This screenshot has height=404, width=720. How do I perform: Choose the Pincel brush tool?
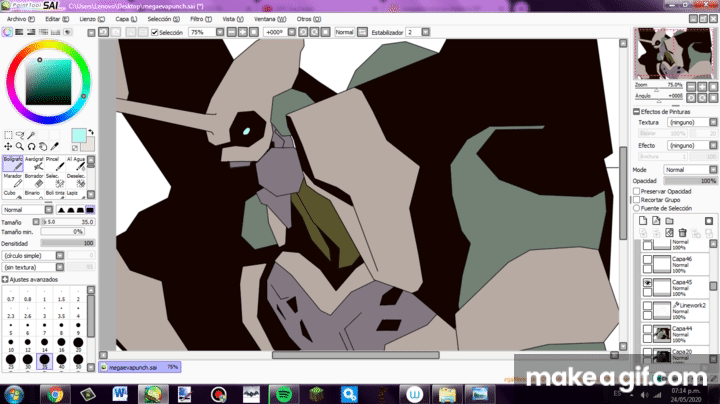point(55,165)
